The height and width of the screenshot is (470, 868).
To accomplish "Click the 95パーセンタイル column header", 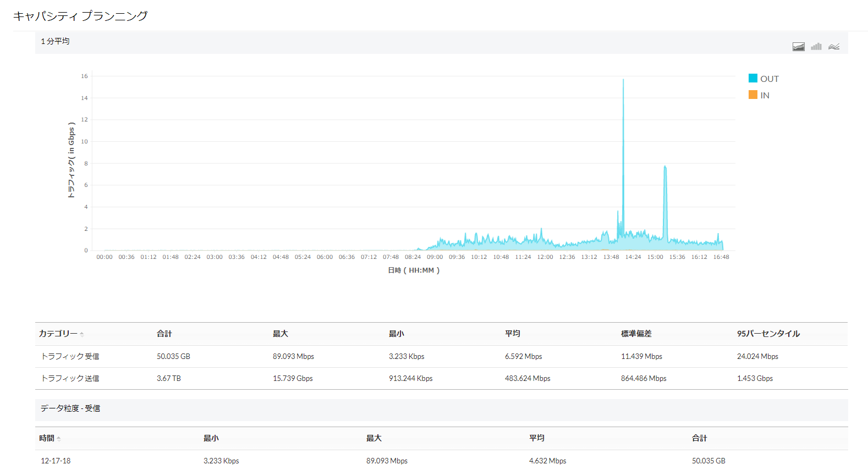I will (x=768, y=334).
